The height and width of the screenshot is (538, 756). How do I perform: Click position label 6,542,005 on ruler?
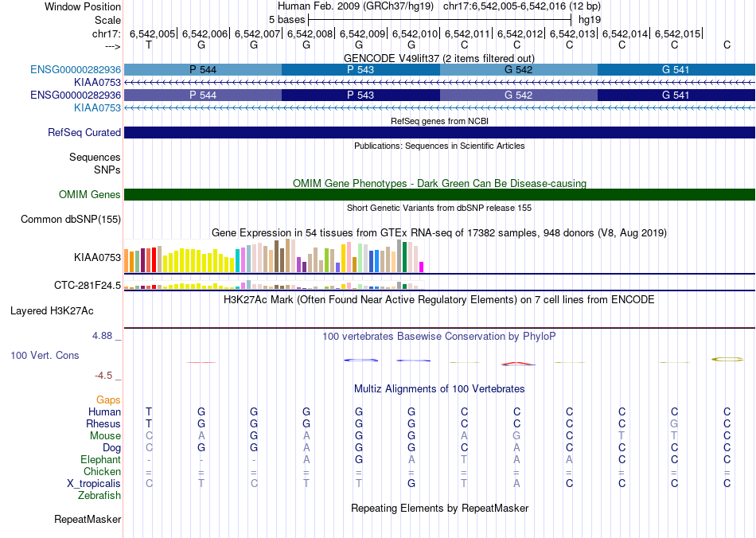(152, 33)
